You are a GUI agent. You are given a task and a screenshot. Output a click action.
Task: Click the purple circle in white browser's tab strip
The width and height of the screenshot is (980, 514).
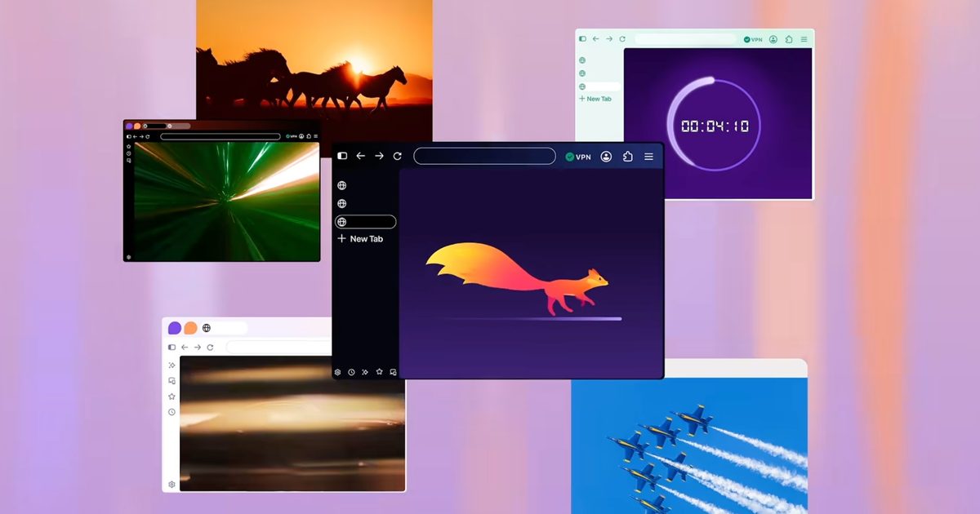click(x=175, y=328)
